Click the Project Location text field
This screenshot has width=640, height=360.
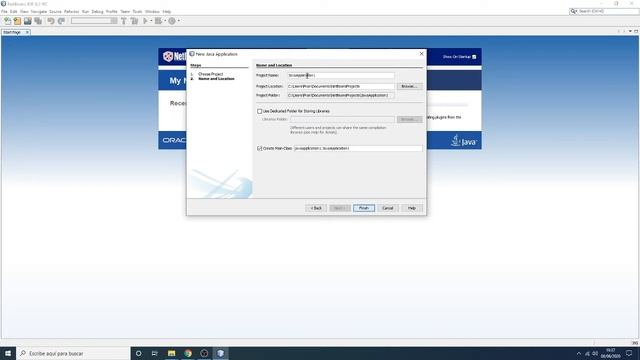341,86
